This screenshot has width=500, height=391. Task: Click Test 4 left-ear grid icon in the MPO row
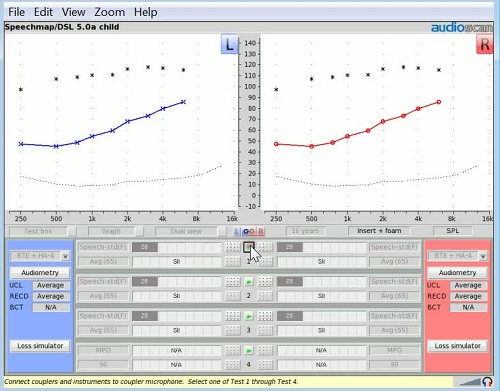[233, 350]
